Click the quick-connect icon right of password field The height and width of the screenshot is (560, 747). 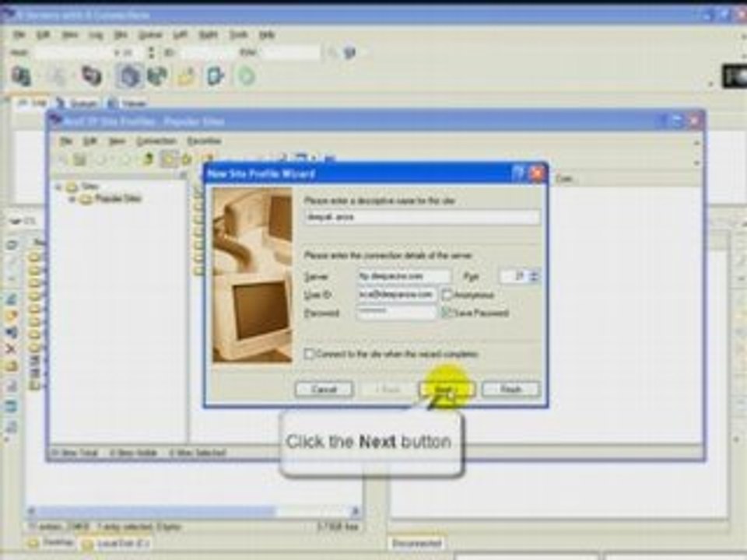point(349,52)
